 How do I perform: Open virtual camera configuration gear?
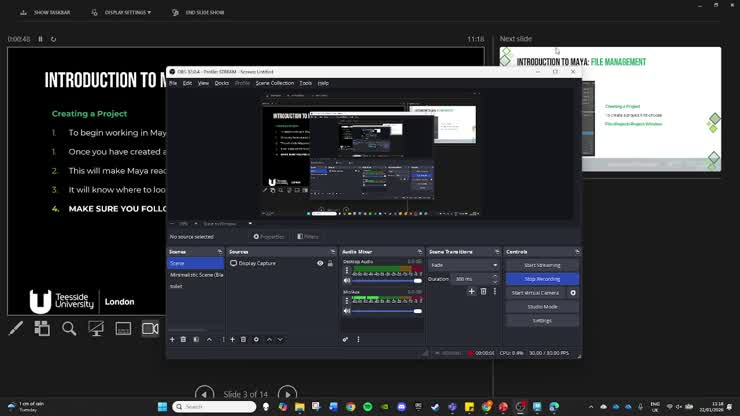(573, 293)
